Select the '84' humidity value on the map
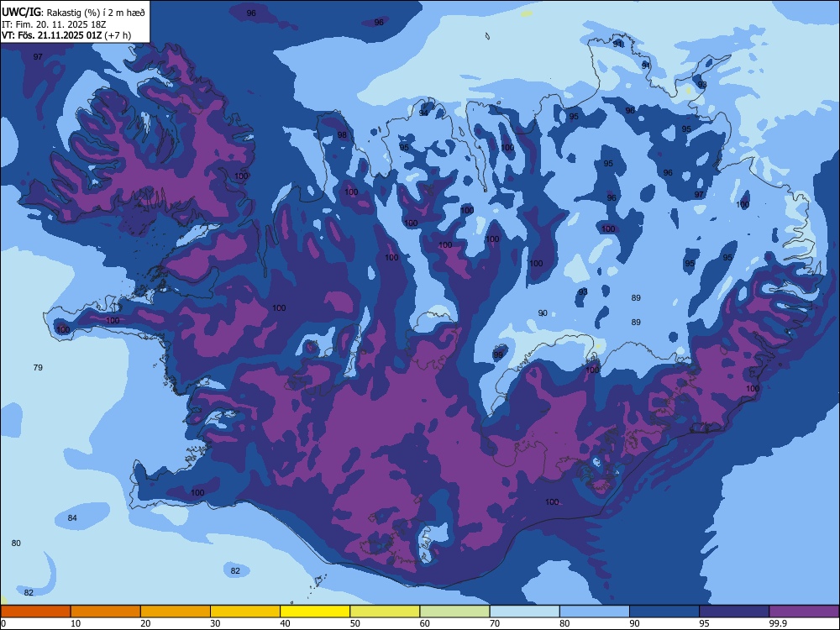Viewport: 840px width, 630px height. (72, 518)
